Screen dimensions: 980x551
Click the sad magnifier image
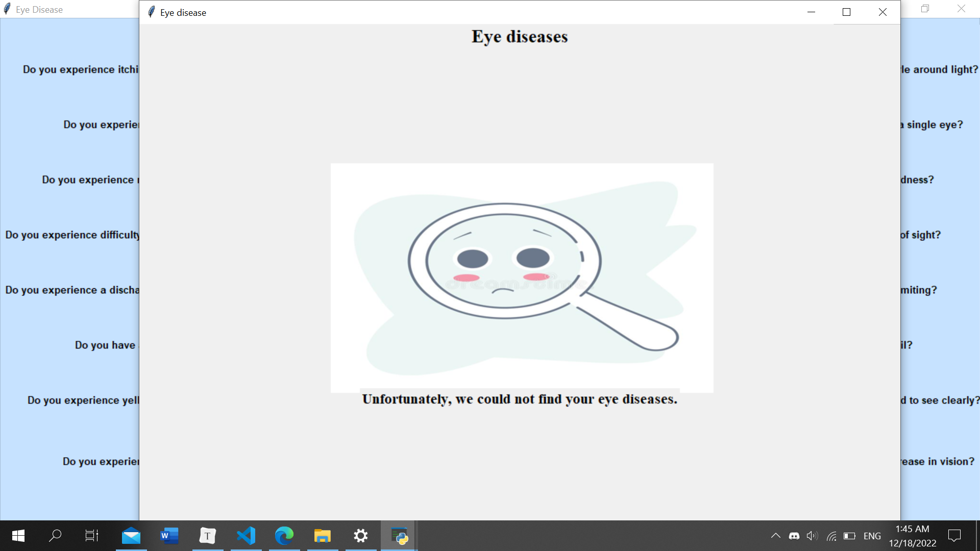522,278
